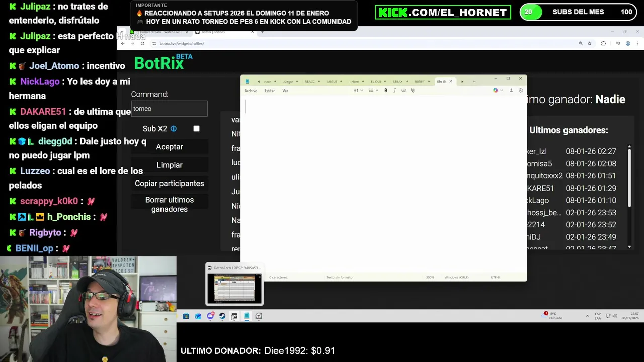This screenshot has height=362, width=644.
Task: Open Notepad settings gear
Action: tap(521, 90)
